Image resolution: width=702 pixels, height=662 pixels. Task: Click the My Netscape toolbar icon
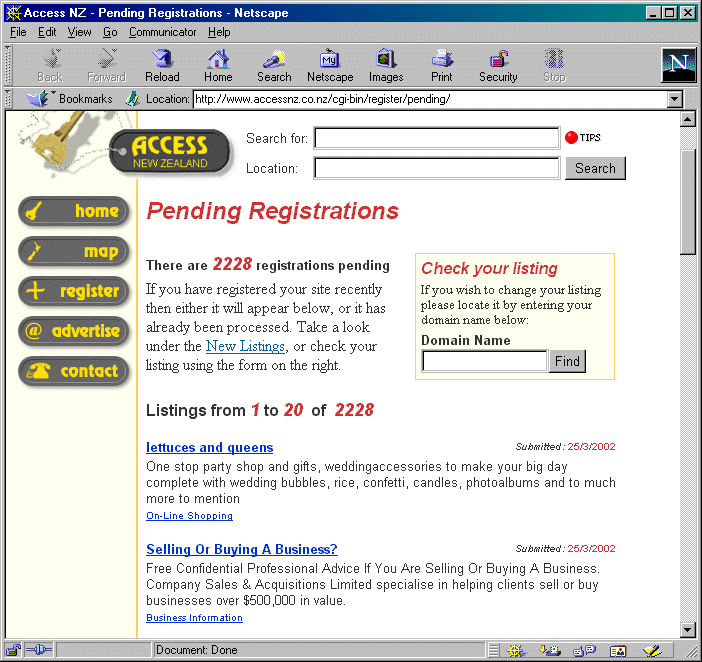[329, 65]
